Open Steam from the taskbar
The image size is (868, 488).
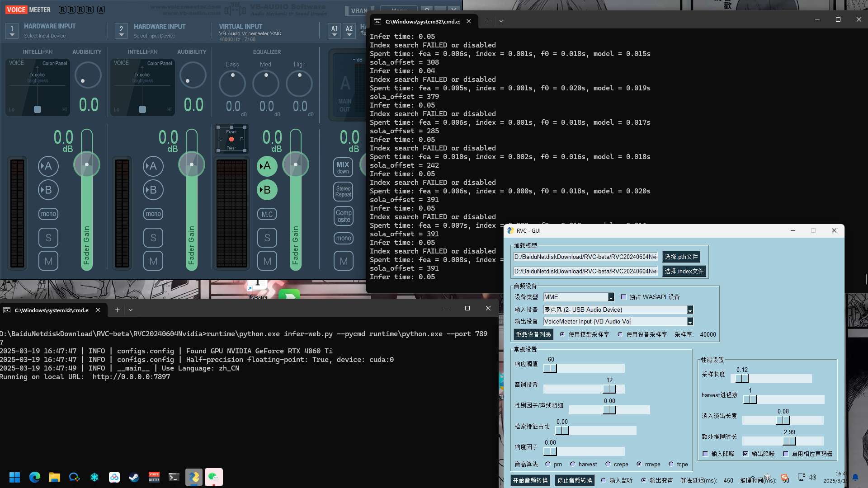[x=134, y=477]
